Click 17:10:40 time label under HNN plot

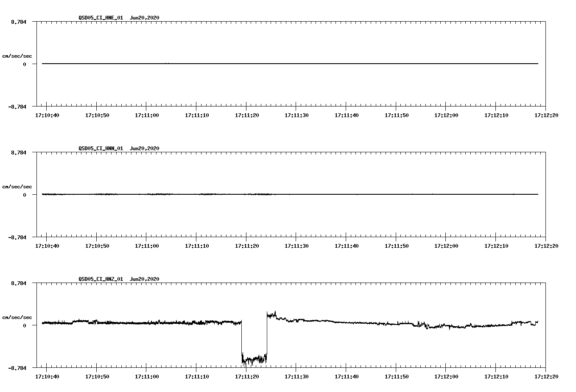click(47, 246)
